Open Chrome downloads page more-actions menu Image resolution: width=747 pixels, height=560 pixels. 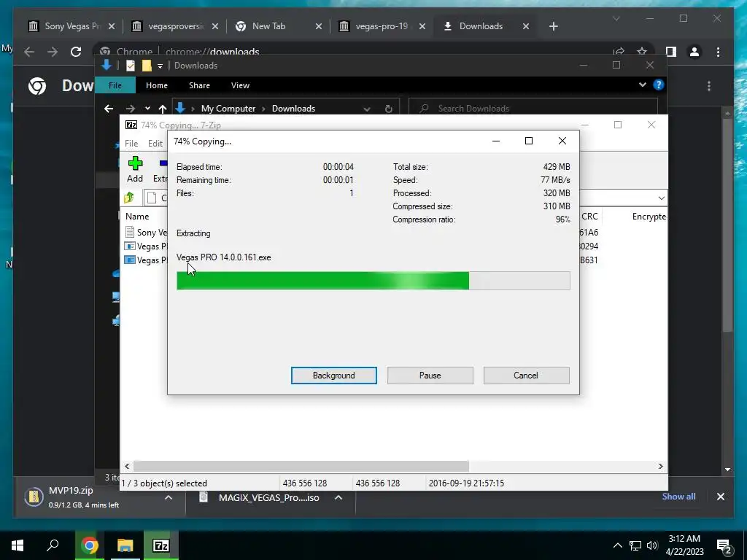(709, 86)
